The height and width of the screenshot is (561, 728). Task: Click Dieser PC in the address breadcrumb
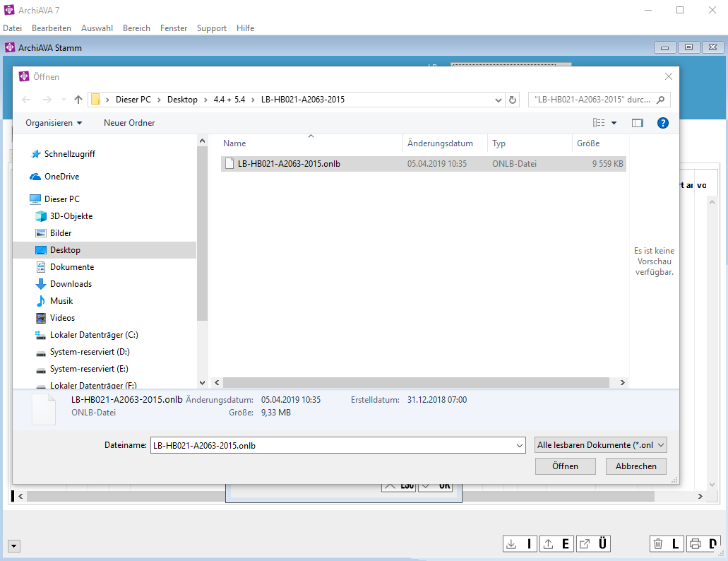point(133,100)
